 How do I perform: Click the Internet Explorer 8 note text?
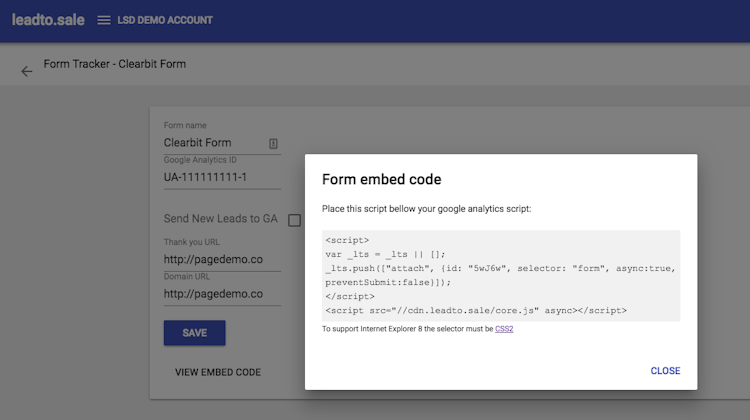click(x=407, y=329)
